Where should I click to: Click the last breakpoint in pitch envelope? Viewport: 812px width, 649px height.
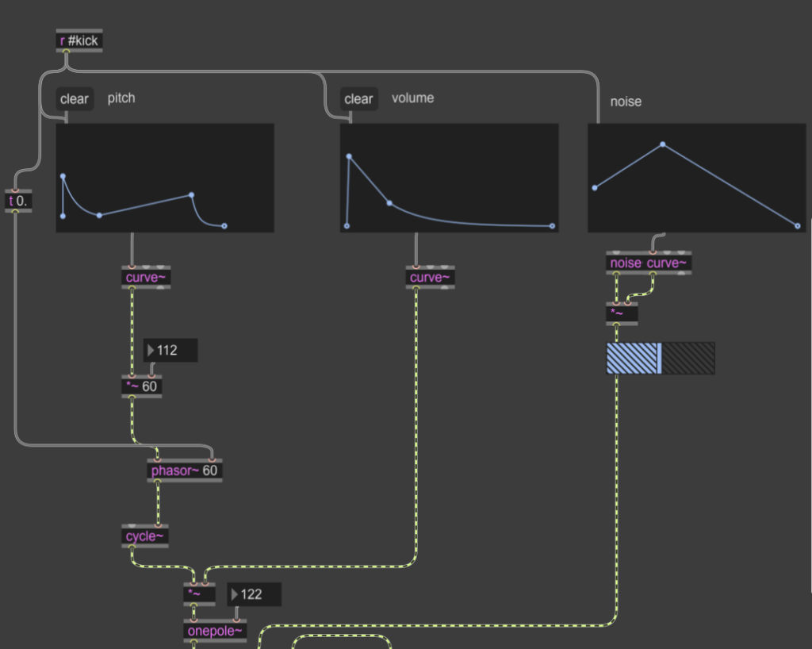[x=224, y=226]
